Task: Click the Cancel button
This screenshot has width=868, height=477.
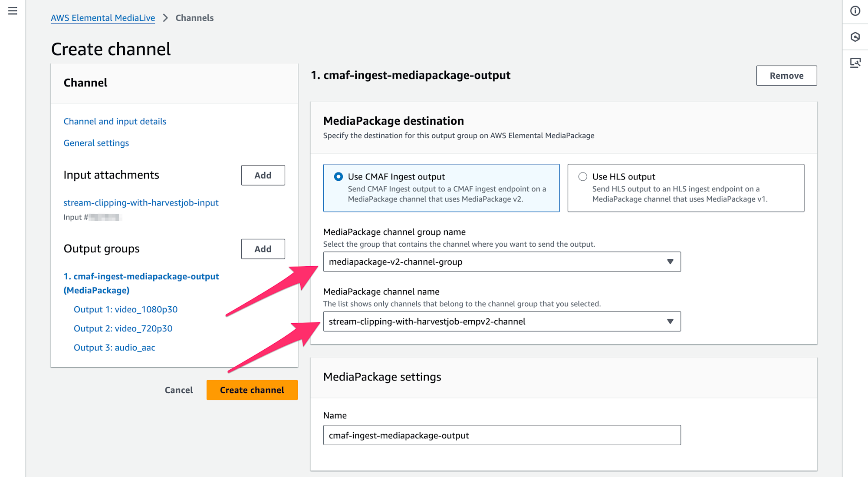Action: coord(179,390)
